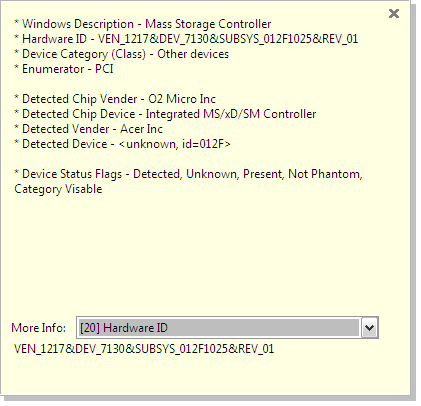Click the O2 Micro Inc text
421x406 pixels.
click(x=182, y=99)
